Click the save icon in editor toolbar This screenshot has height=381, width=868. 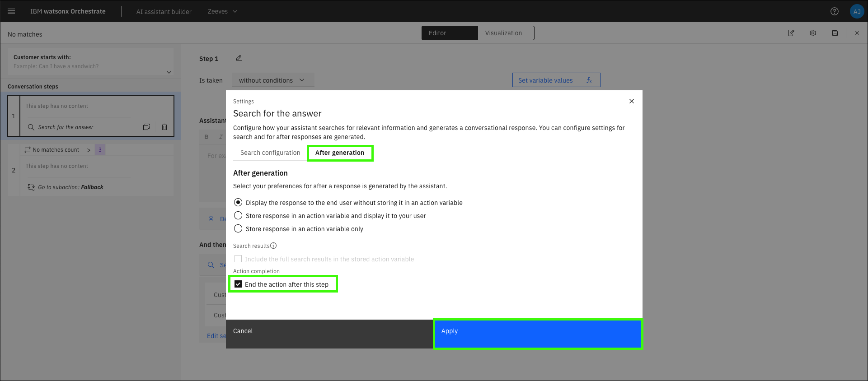835,33
